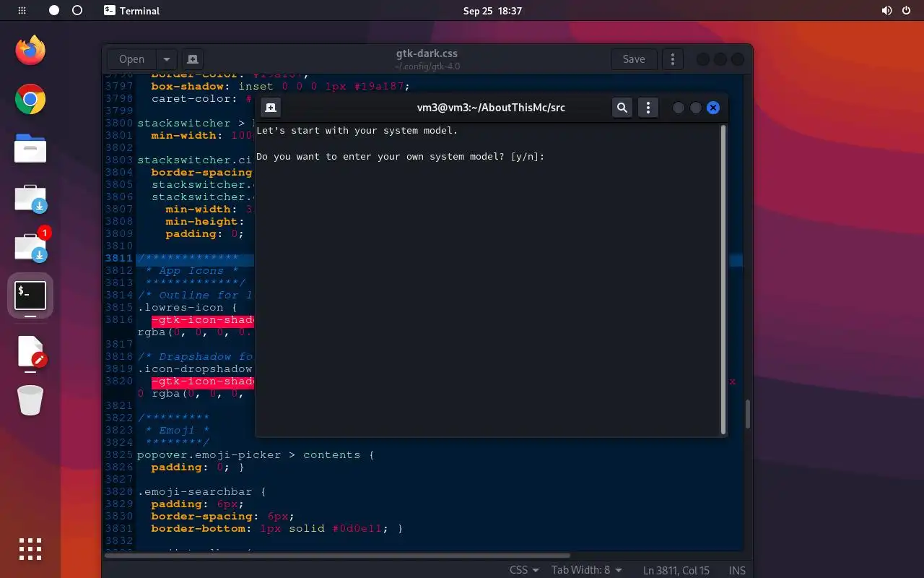Image resolution: width=924 pixels, height=578 pixels.
Task: Click the '* Emoji *' comment line
Action: (177, 431)
